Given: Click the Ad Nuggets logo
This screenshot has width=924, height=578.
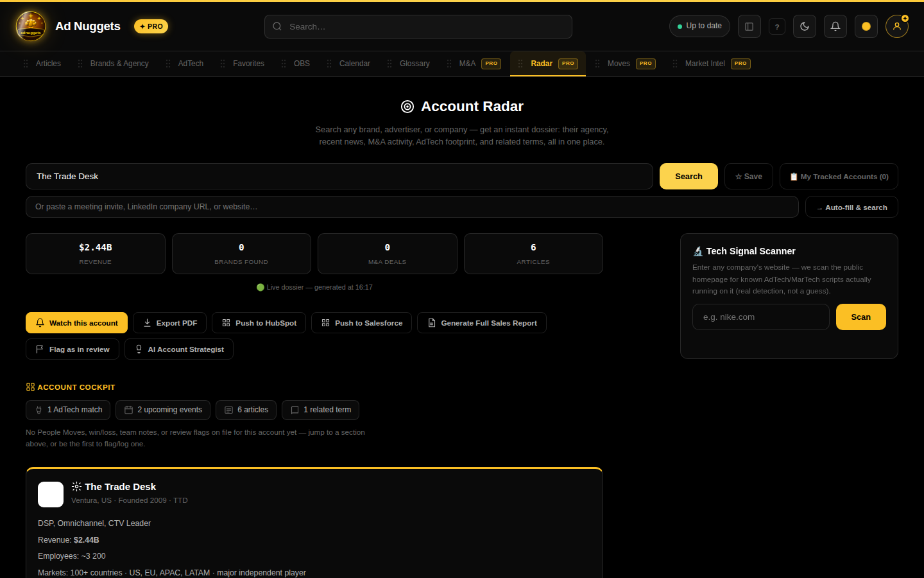Looking at the screenshot, I should (31, 26).
